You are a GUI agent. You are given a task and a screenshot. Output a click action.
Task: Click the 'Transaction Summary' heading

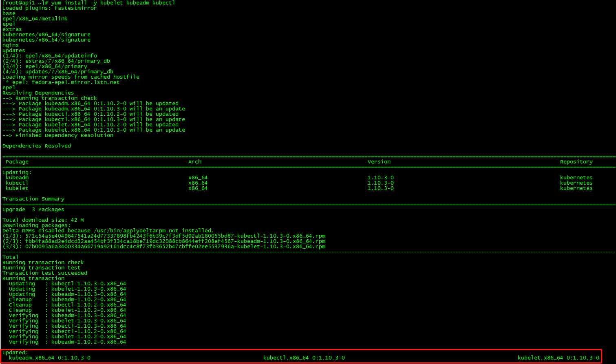33,199
